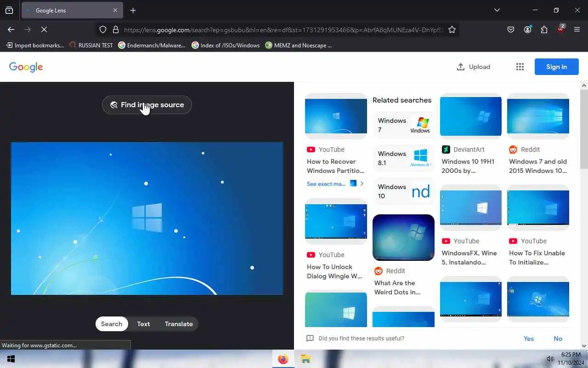Click the Windows wallpaper query image
Viewport: 588px width, 368px height.
[x=147, y=218]
